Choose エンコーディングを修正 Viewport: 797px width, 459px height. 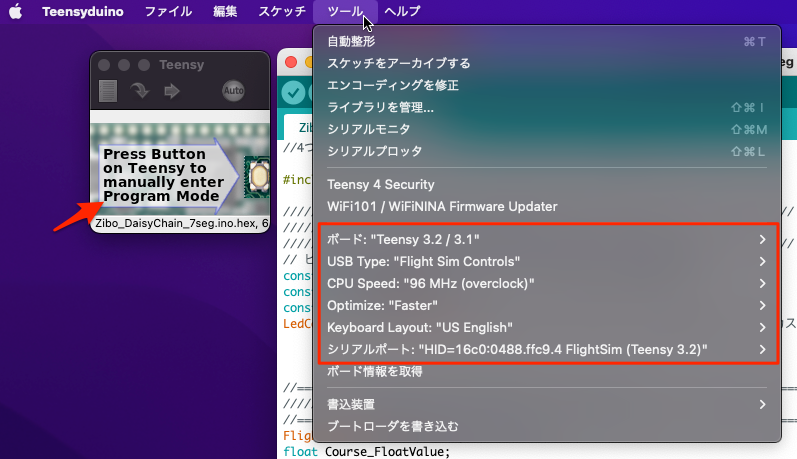click(x=547, y=85)
